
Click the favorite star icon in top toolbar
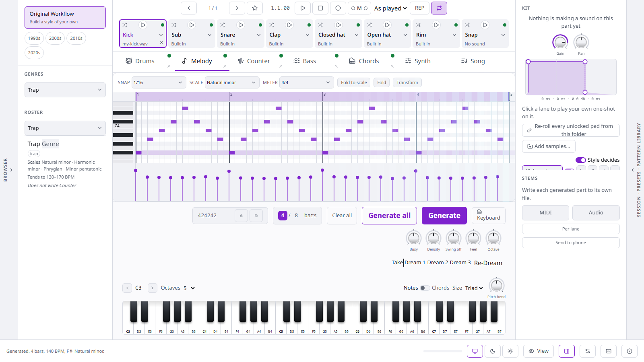tap(255, 8)
